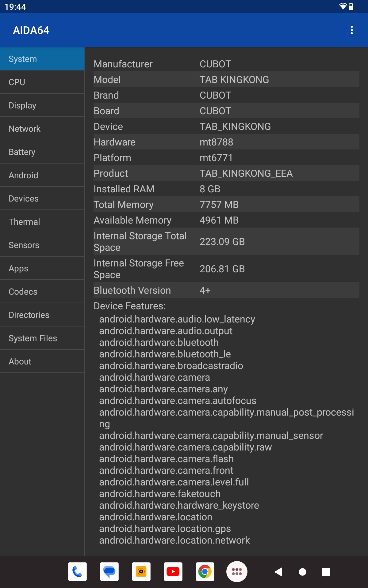Select android.hardware.faketouch entry
This screenshot has width=368, height=588.
point(160,494)
